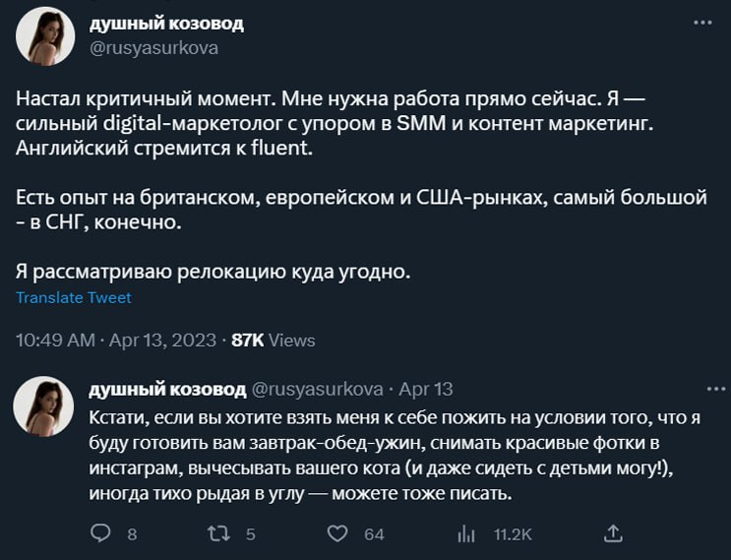This screenshot has width=731, height=560.
Task: Open the main tweet author's profile picture
Action: click(45, 36)
